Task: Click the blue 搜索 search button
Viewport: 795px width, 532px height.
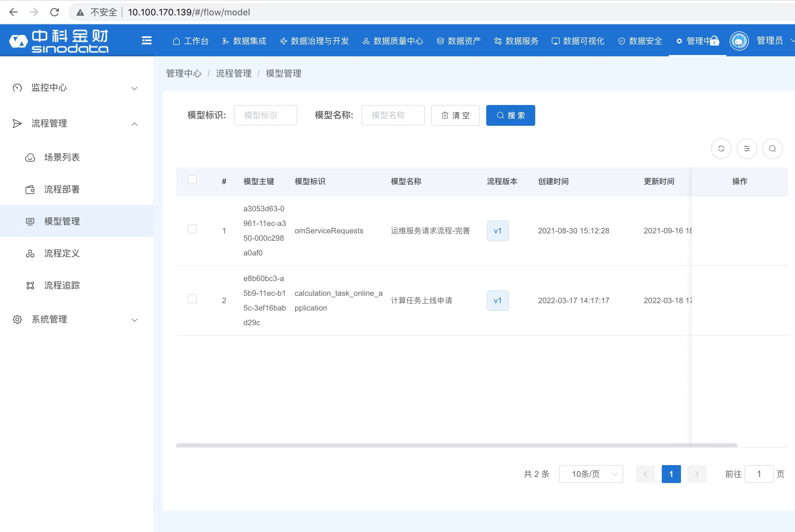Action: coord(511,115)
